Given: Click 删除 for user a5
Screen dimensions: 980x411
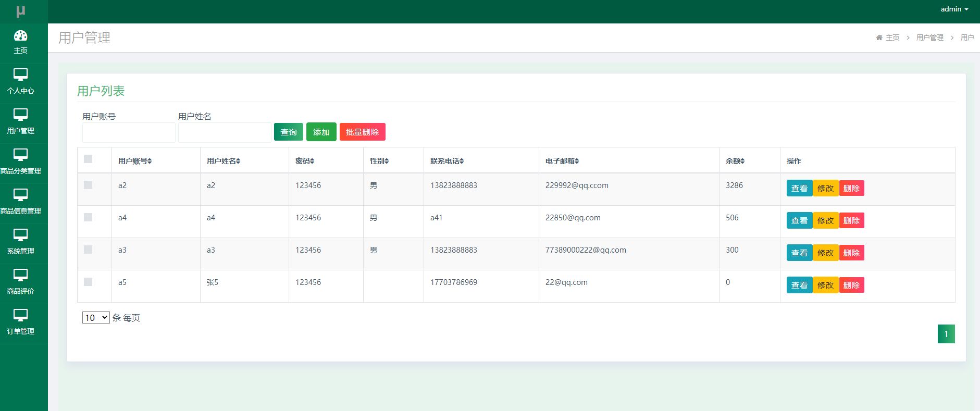Looking at the screenshot, I should (x=851, y=285).
